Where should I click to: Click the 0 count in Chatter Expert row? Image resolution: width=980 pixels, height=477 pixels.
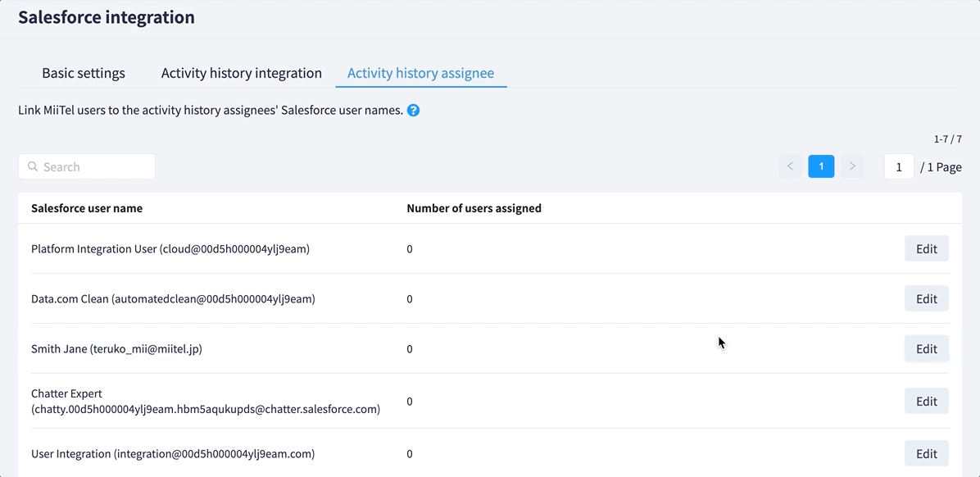pos(410,402)
